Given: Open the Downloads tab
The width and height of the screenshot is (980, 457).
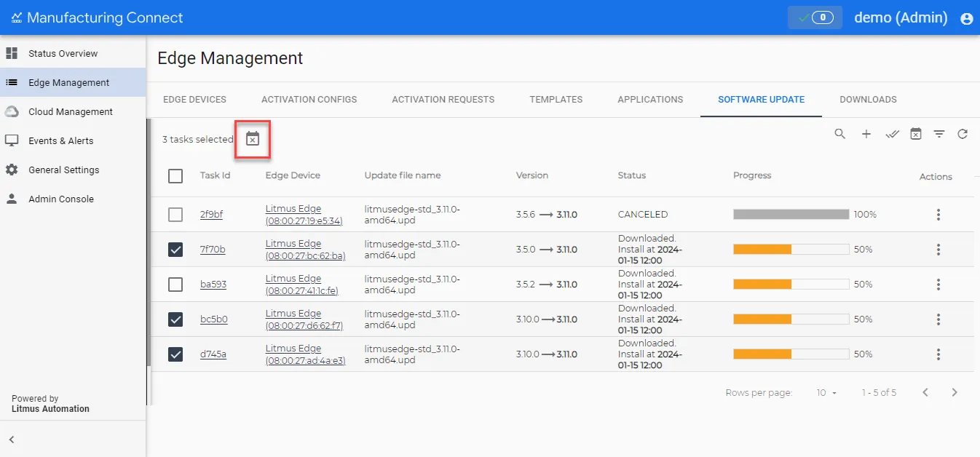Looking at the screenshot, I should click(868, 100).
